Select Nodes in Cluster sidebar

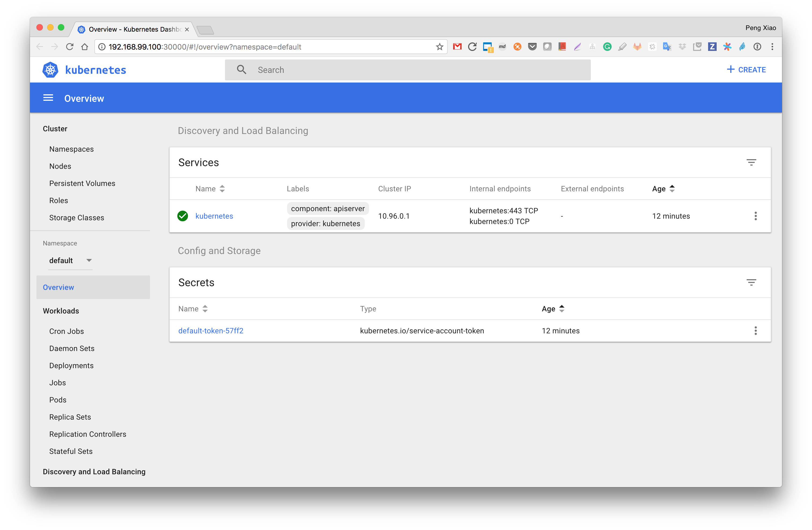tap(60, 166)
